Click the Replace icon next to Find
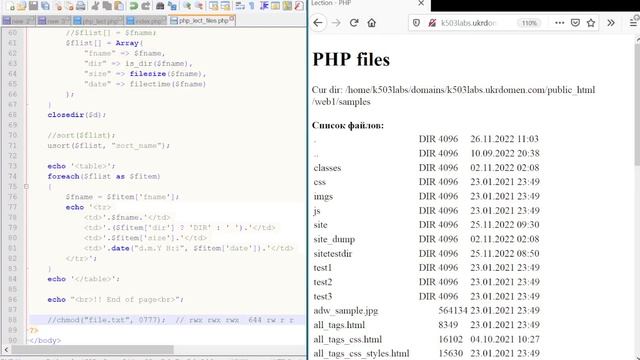Image resolution: width=640 pixels, height=360 pixels. (x=172, y=6)
